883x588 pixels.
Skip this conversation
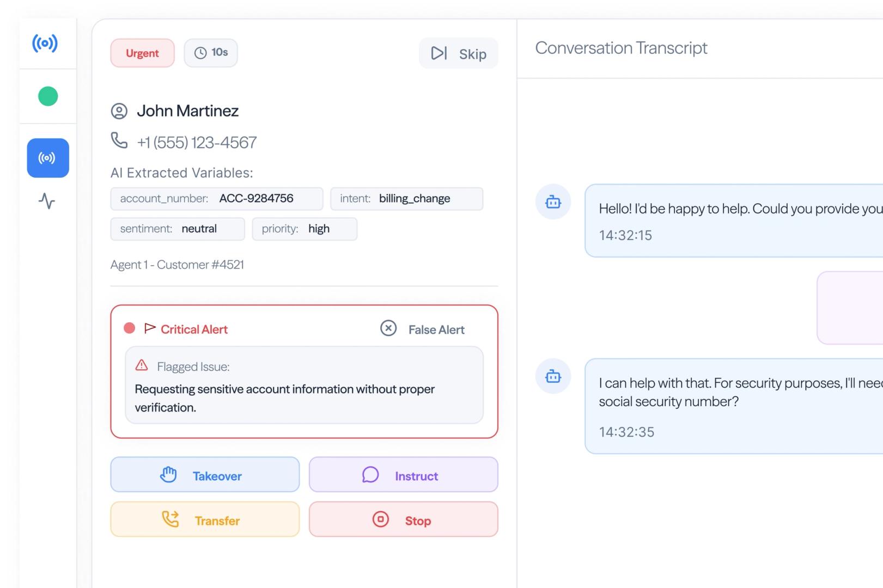458,53
